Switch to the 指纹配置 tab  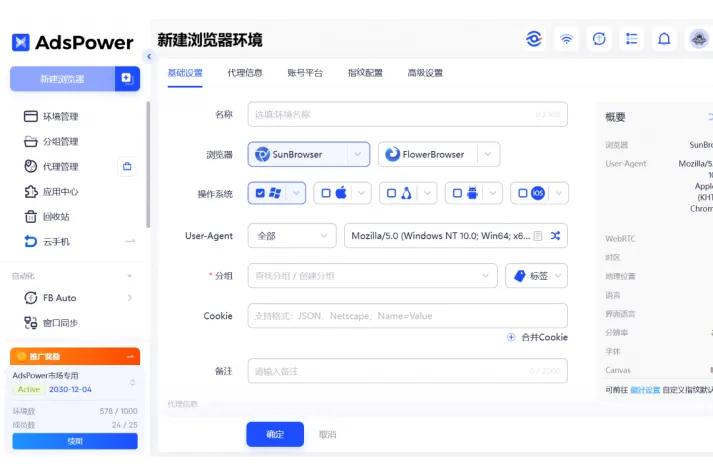[x=365, y=73]
